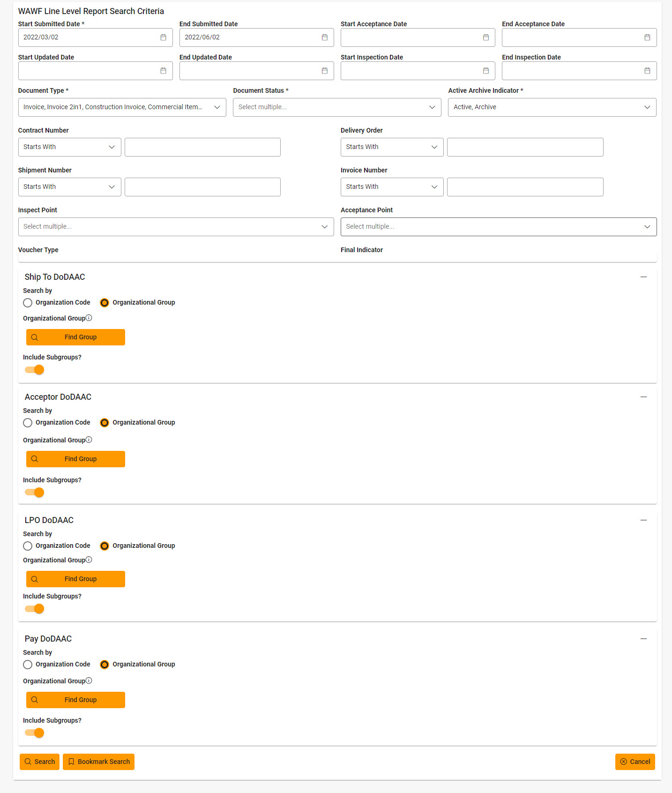672x793 pixels.
Task: Open calendar picker for Start Submitted Date
Action: [163, 37]
